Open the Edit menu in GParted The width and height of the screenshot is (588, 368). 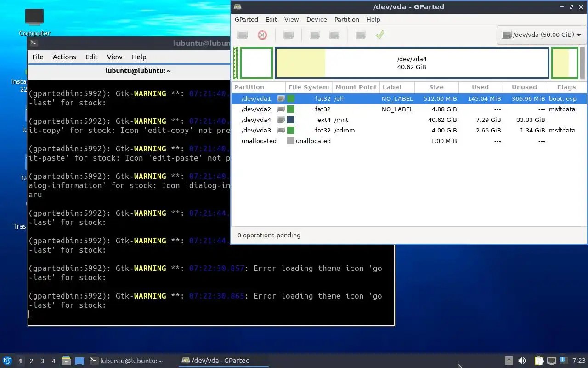(x=271, y=19)
